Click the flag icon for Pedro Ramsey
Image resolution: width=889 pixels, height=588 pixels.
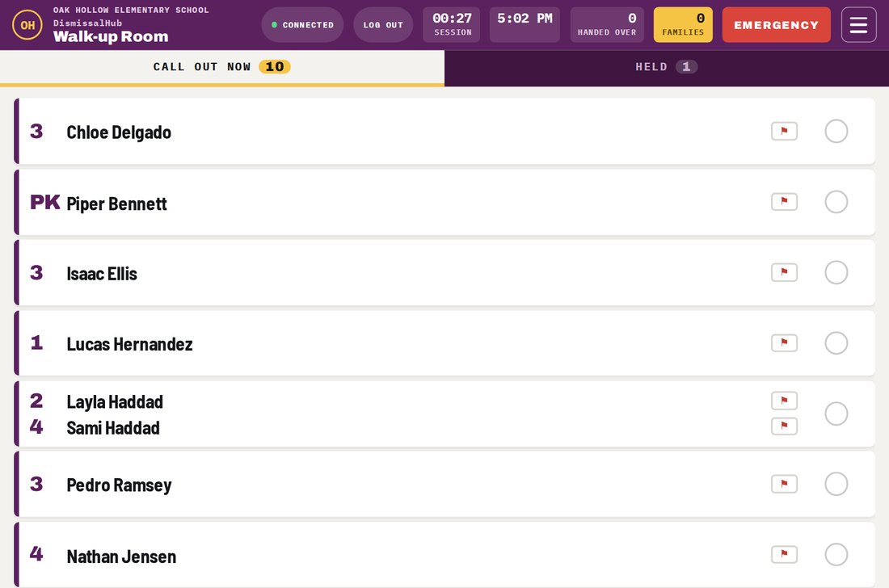click(784, 484)
